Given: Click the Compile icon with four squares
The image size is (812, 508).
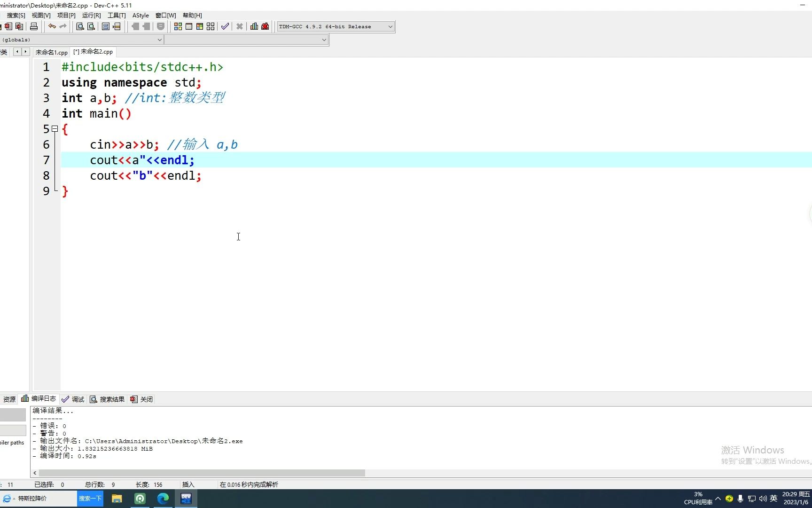Looking at the screenshot, I should pos(178,26).
